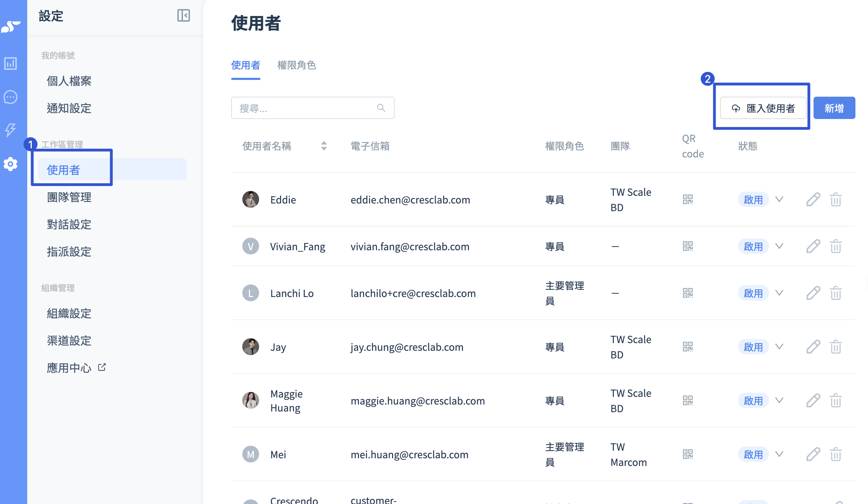The image size is (868, 504).
Task: Open 團隊管理 in the sidebar
Action: point(69,197)
